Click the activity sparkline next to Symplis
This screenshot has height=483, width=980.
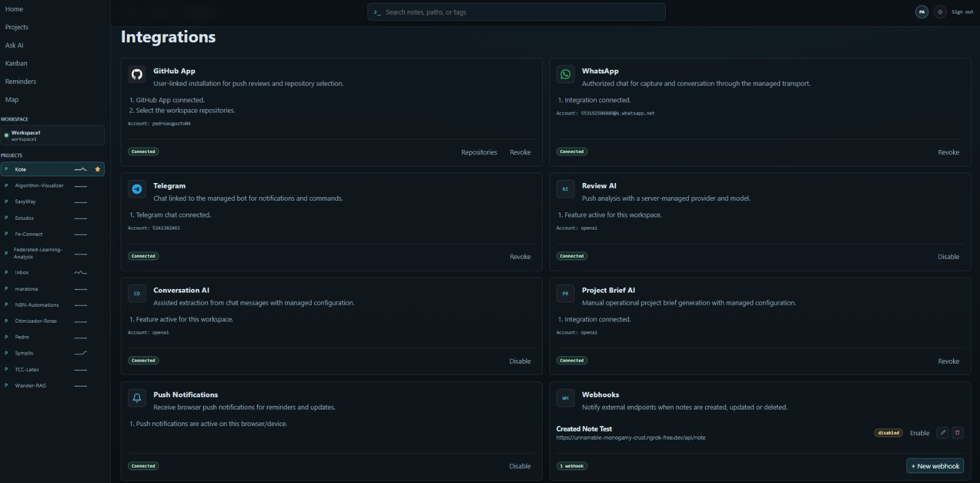pyautogui.click(x=80, y=353)
